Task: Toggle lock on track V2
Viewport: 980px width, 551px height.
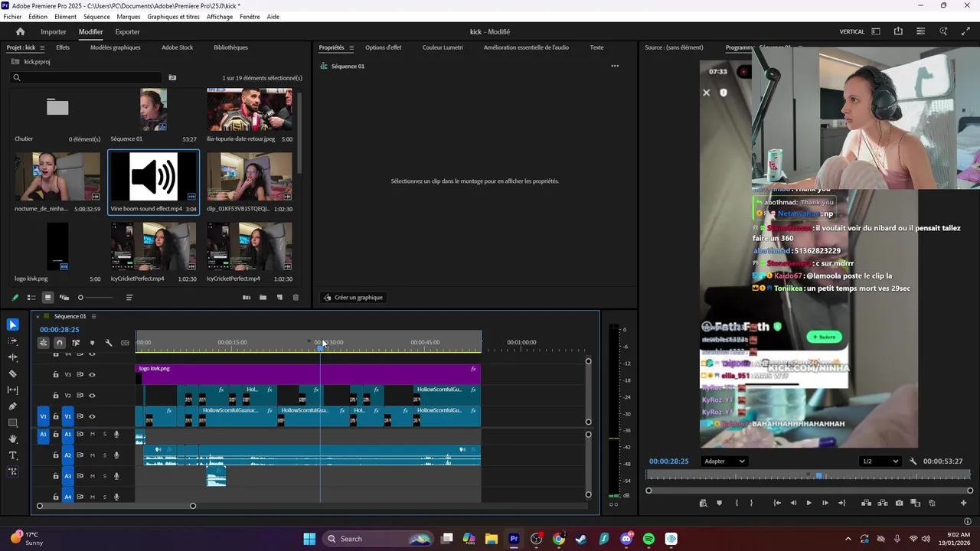Action: coord(56,396)
